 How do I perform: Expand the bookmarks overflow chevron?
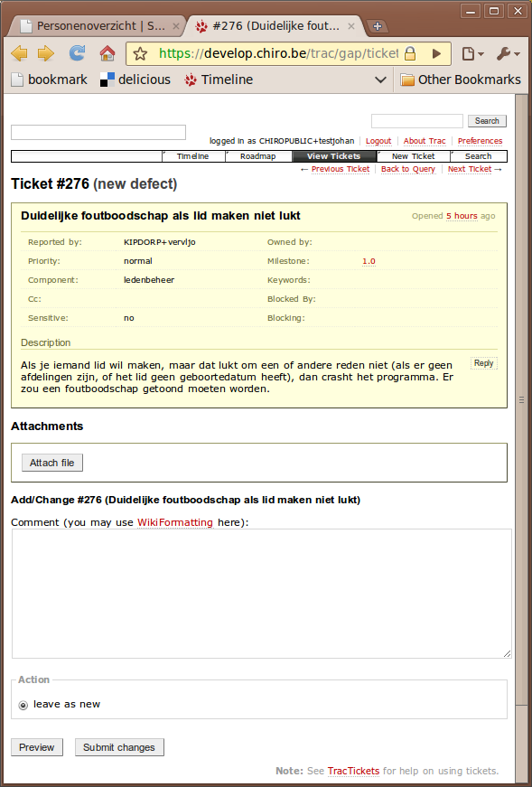[x=381, y=80]
